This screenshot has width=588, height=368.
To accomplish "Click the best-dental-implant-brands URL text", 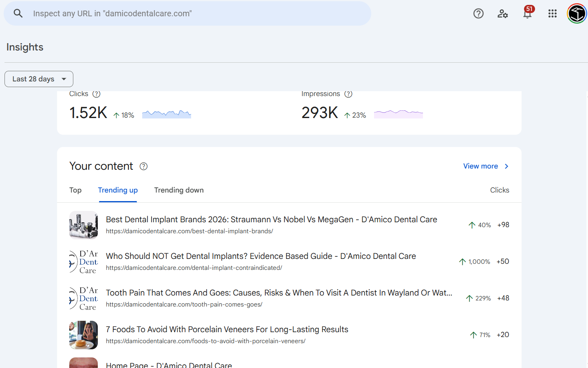I will [189, 231].
